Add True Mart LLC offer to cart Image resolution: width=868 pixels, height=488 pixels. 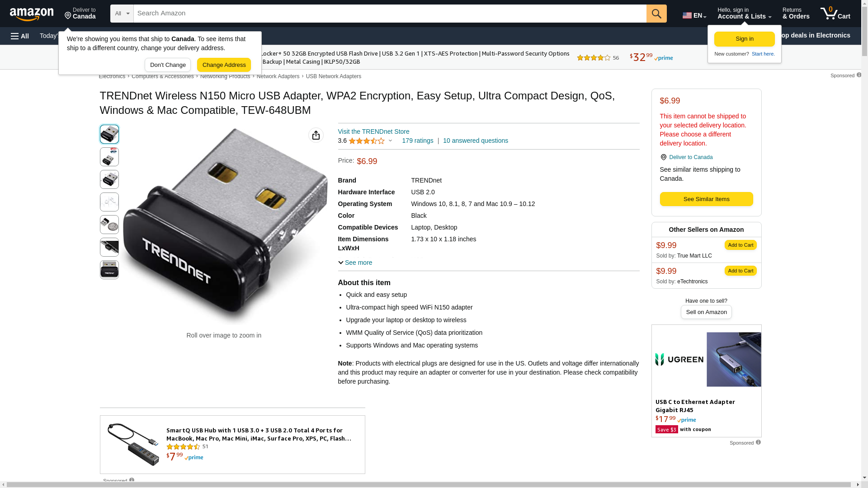pyautogui.click(x=740, y=245)
